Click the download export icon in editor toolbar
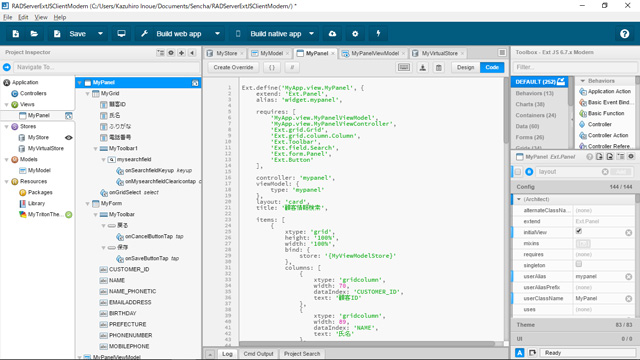This screenshot has height=360, width=640. coord(423,67)
